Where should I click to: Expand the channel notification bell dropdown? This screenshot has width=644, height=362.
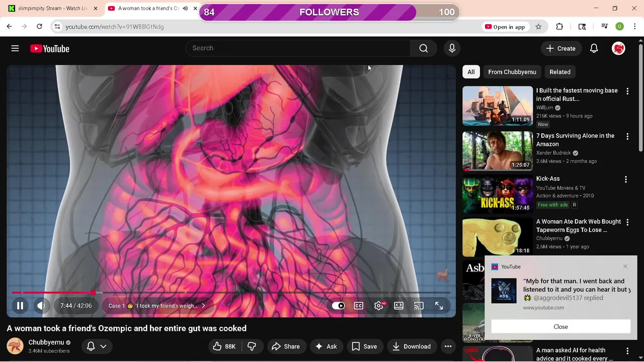pos(97,346)
